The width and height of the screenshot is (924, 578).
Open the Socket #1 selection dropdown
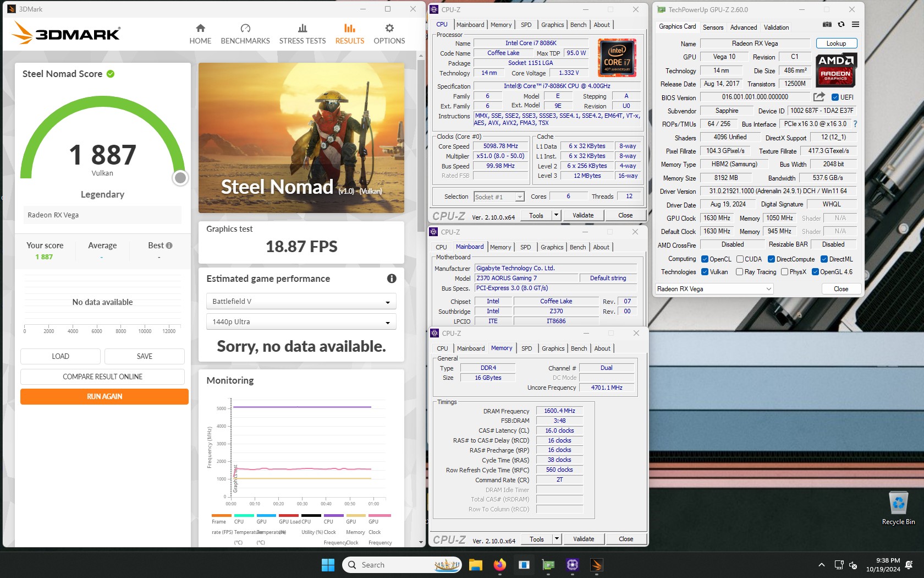click(x=498, y=197)
